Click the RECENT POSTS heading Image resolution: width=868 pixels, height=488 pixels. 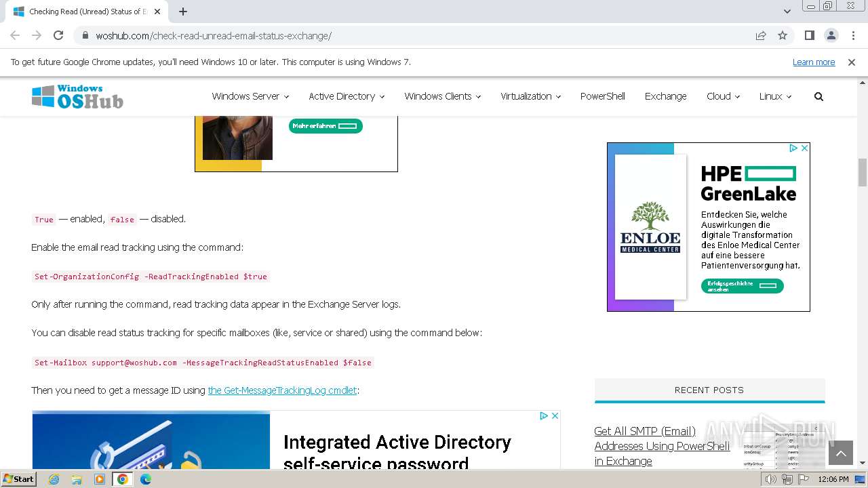click(709, 390)
